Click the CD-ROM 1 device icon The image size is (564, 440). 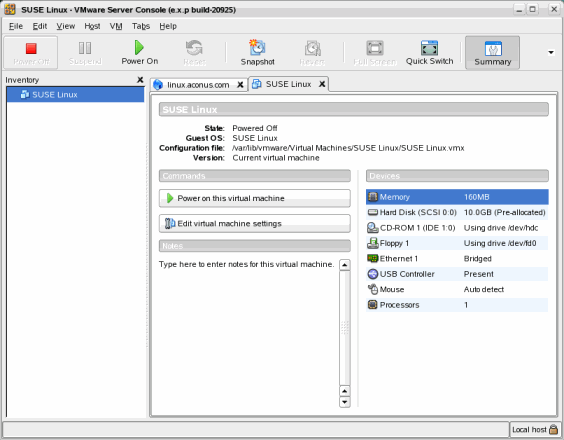pyautogui.click(x=373, y=228)
